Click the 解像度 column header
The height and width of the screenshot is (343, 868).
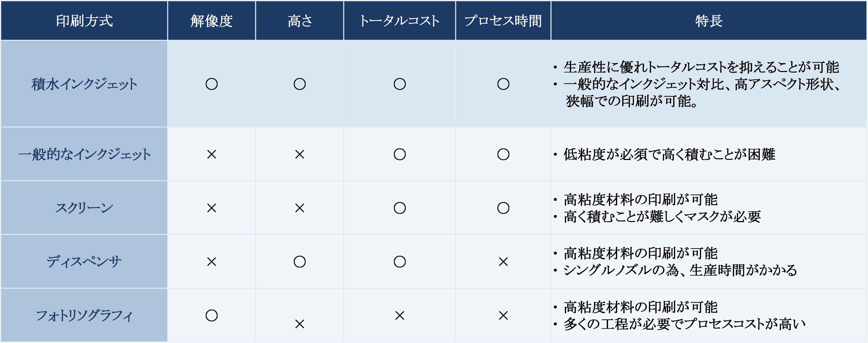[212, 21]
